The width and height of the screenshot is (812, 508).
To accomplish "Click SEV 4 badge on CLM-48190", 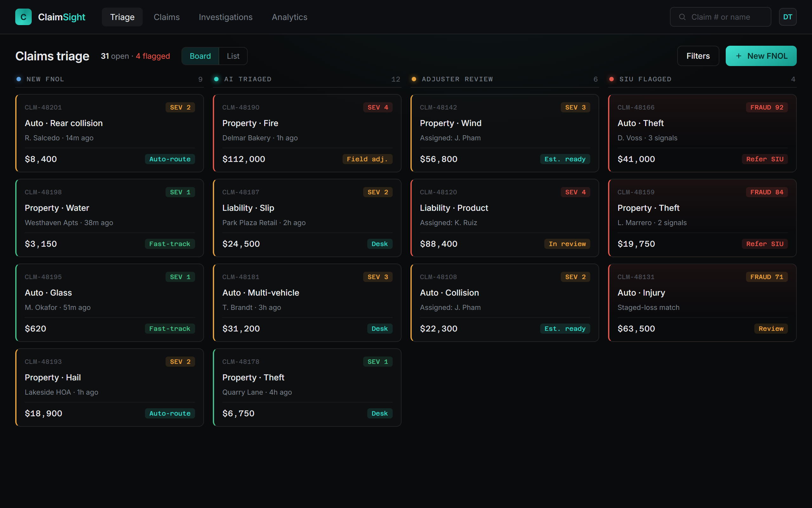I will click(378, 108).
